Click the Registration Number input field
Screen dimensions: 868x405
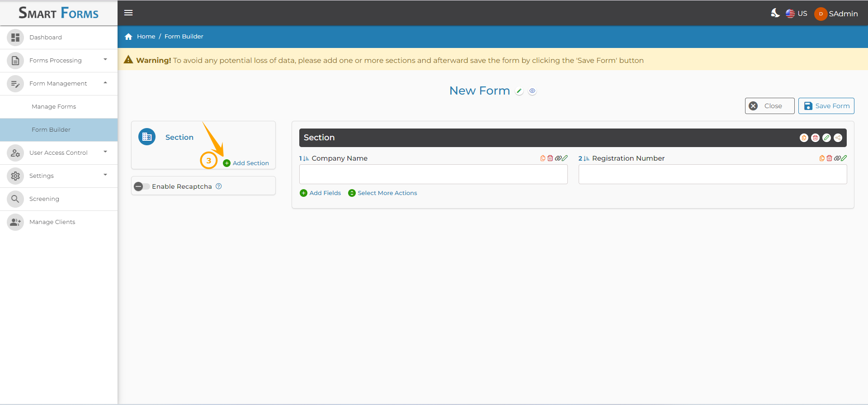(713, 174)
